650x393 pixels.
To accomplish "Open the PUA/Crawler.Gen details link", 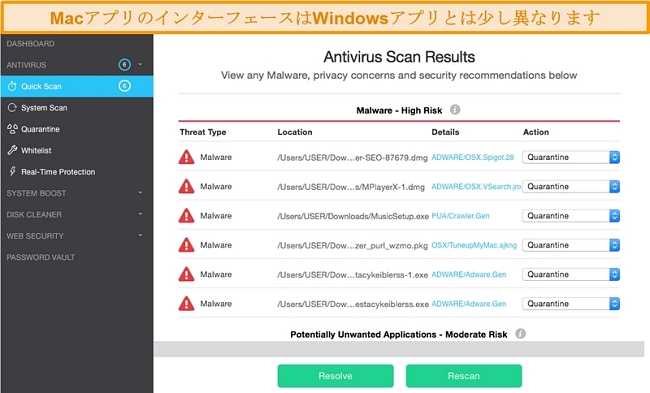I will click(x=460, y=216).
